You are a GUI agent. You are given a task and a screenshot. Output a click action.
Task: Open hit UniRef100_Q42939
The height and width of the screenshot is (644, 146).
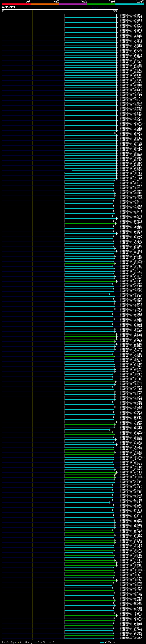131,42
